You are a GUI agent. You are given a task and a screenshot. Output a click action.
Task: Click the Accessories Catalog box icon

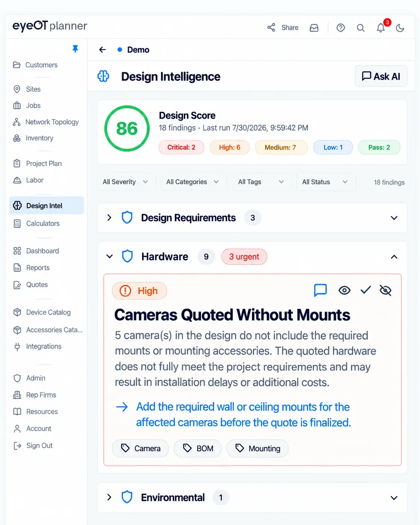(x=17, y=330)
